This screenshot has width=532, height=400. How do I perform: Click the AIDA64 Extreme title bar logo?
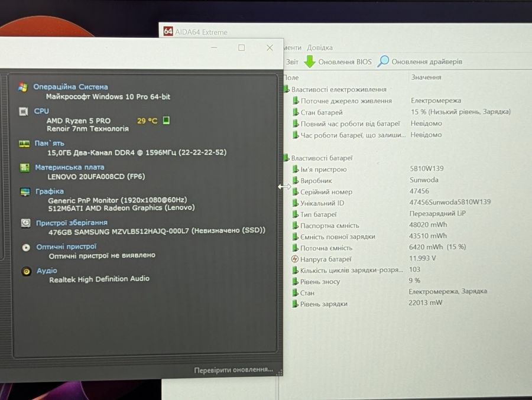point(168,31)
